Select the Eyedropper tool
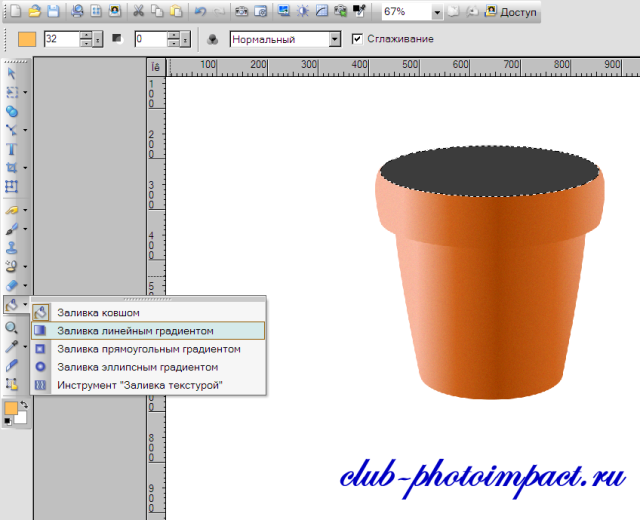The width and height of the screenshot is (640, 520). click(11, 347)
